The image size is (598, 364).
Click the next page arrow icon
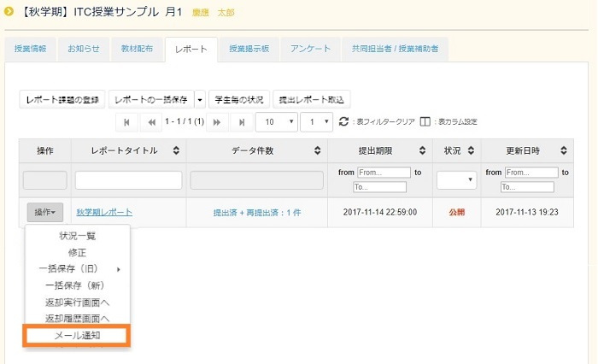(x=216, y=122)
